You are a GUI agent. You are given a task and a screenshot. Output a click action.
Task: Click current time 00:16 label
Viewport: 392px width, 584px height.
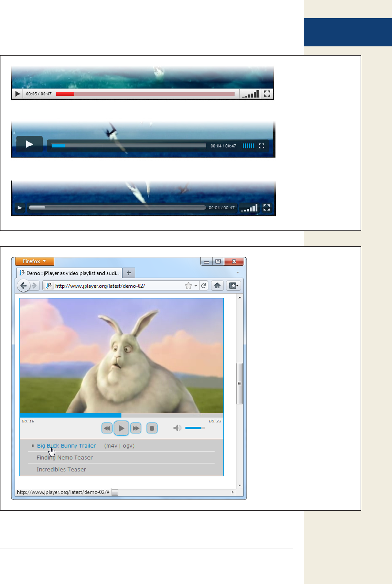(x=28, y=421)
